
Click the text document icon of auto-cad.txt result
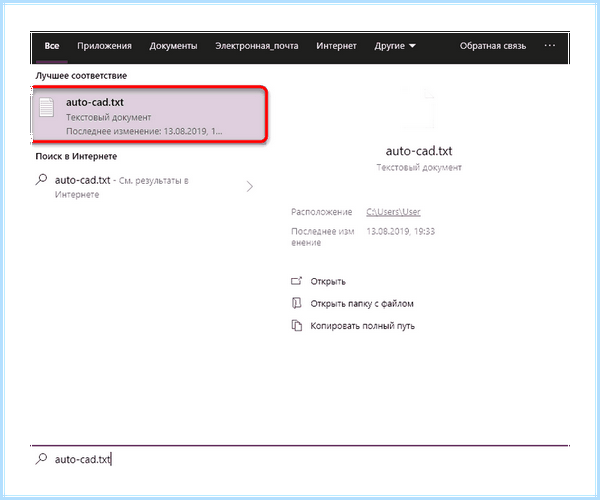click(47, 107)
